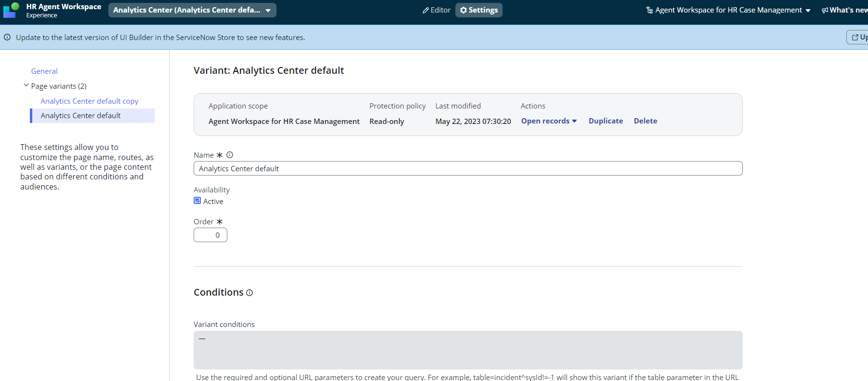The width and height of the screenshot is (868, 381).
Task: Click the Variant conditions text area
Action: click(468, 350)
